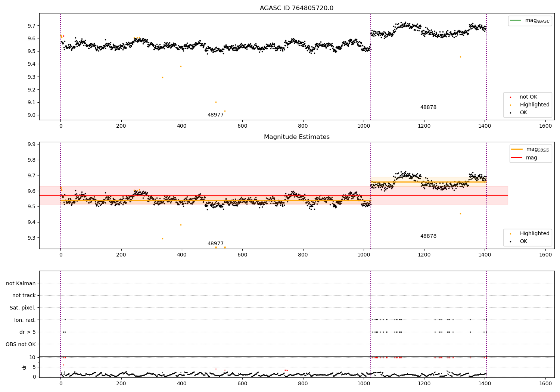Click the "9.1" y-axis tick label

point(31,102)
